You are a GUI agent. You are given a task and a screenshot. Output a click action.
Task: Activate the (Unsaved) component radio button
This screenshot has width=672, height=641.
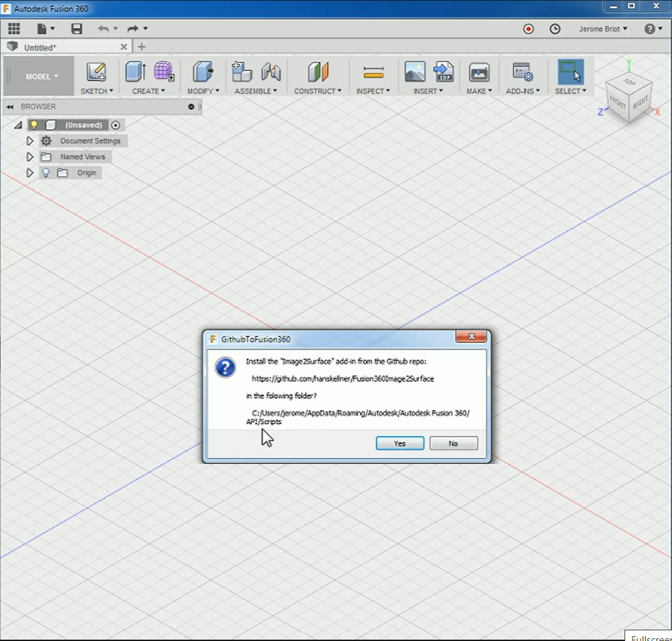tap(115, 125)
